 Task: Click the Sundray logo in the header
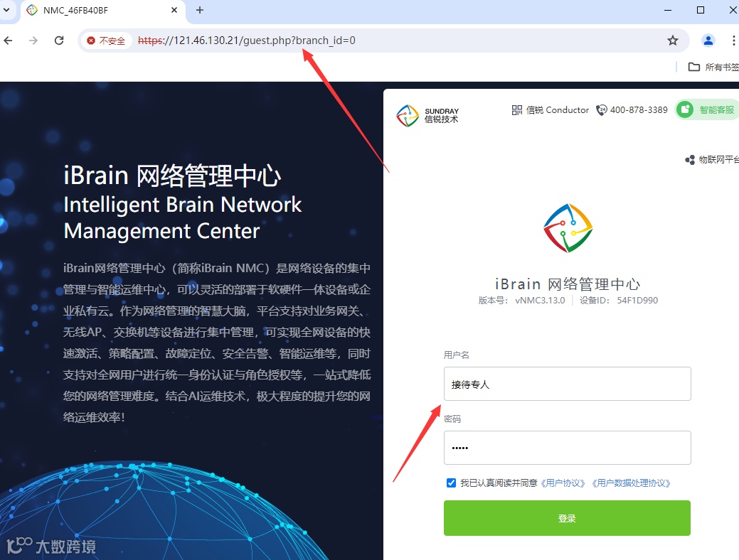click(427, 115)
